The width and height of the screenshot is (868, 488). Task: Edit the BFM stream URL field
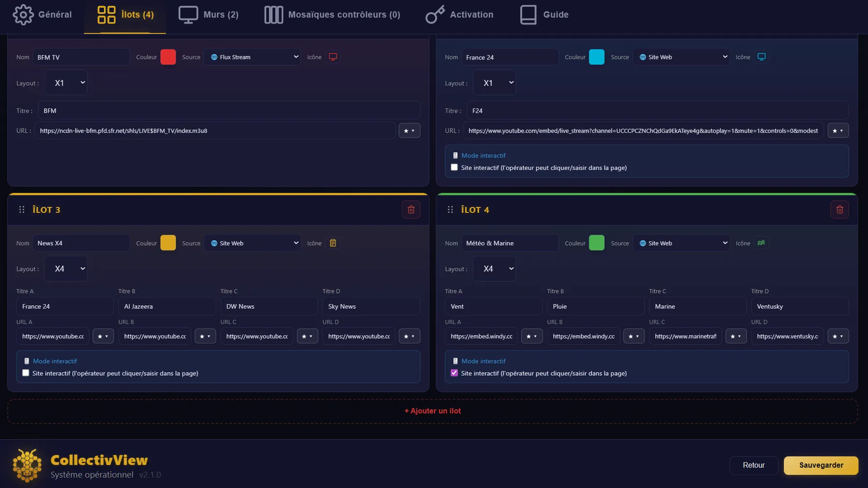click(x=215, y=131)
